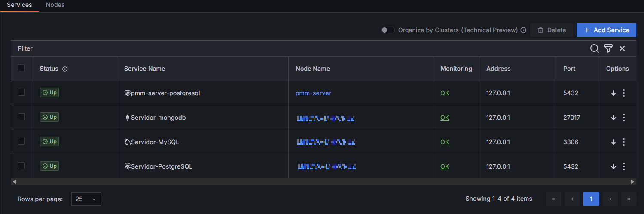This screenshot has height=214, width=644.
Task: Click the Add Service button
Action: tap(606, 30)
